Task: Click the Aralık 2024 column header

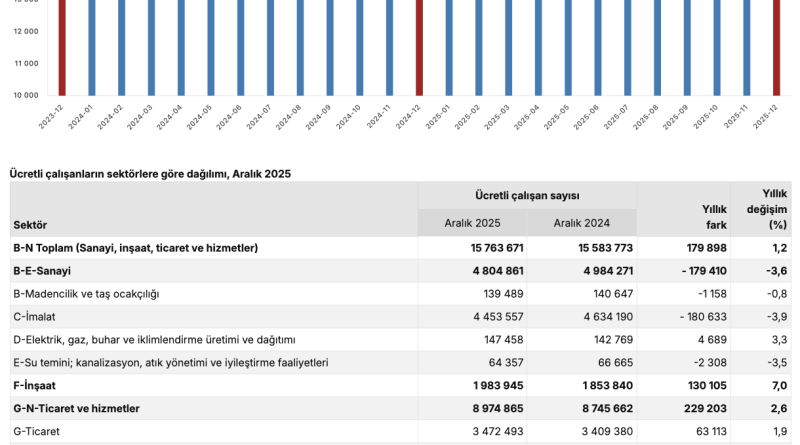Action: point(581,223)
